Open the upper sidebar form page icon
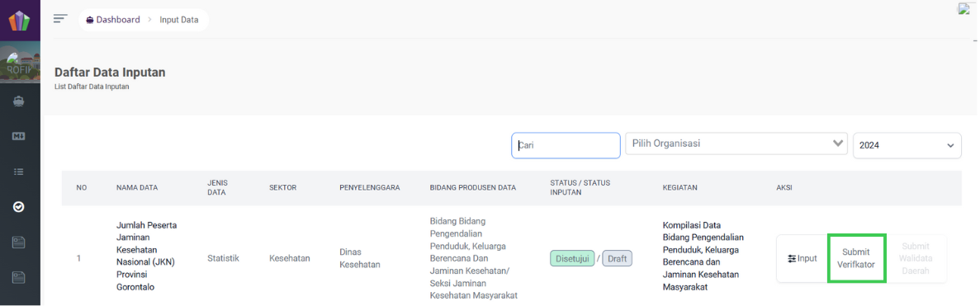 click(19, 242)
